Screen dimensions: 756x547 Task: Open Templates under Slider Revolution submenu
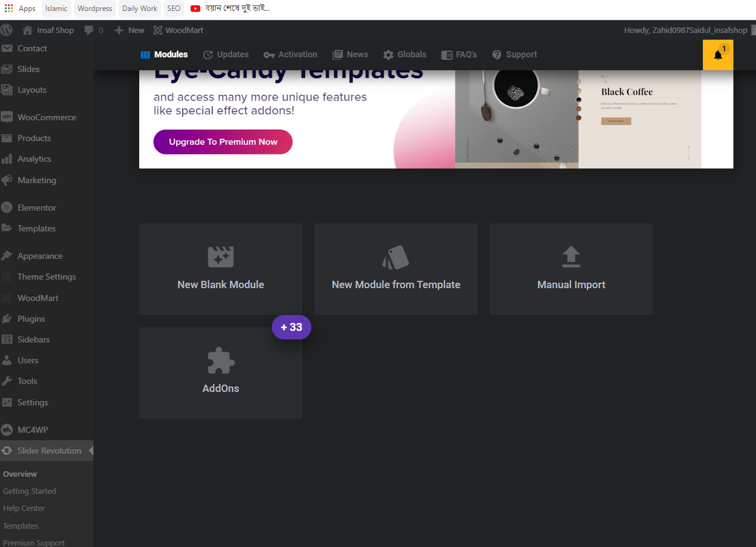[21, 526]
